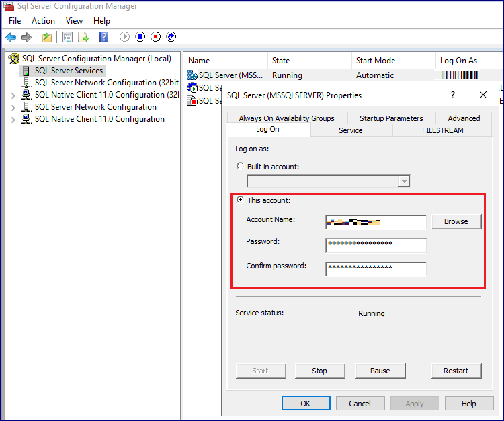Close the Properties dialog with X
Image resolution: width=504 pixels, height=421 pixels.
pos(482,95)
